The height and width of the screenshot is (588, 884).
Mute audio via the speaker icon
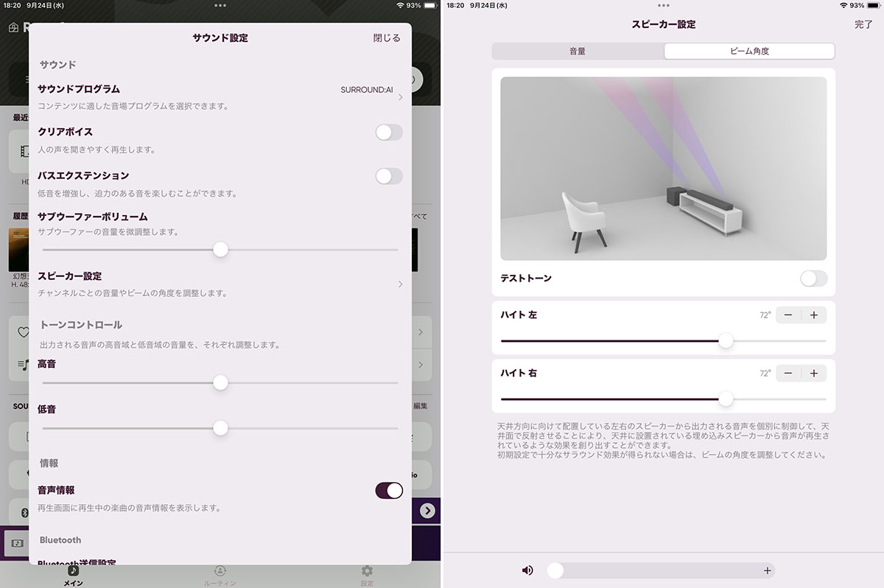(527, 570)
